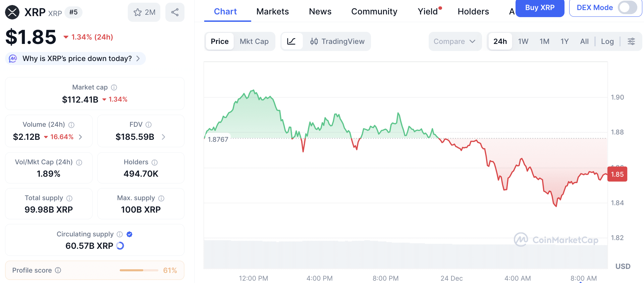Screen dimensions: 644x283
Task: Click the 2M watchlist count
Action: coord(150,12)
